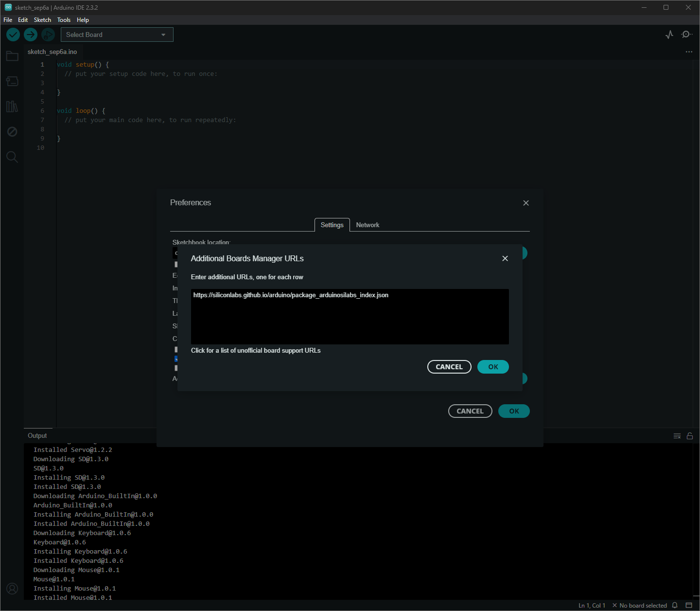Open the Search sidebar icon
The height and width of the screenshot is (611, 700).
click(x=12, y=157)
